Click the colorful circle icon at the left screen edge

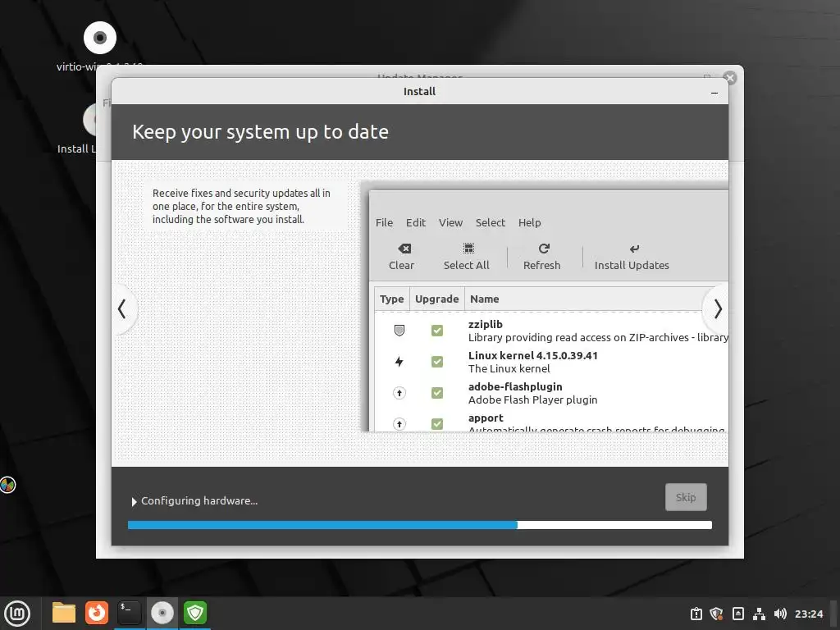pos(7,485)
